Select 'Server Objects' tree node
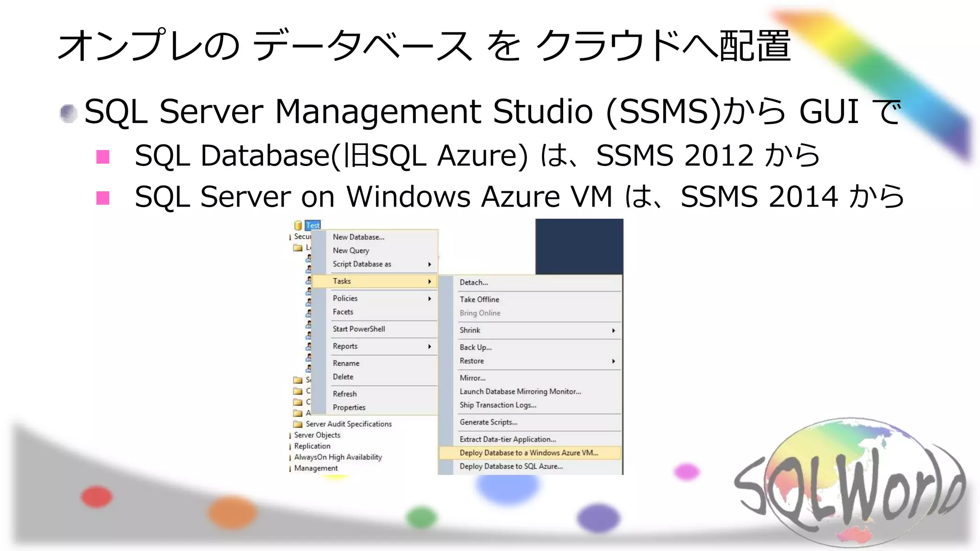980x551 pixels. pyautogui.click(x=317, y=435)
